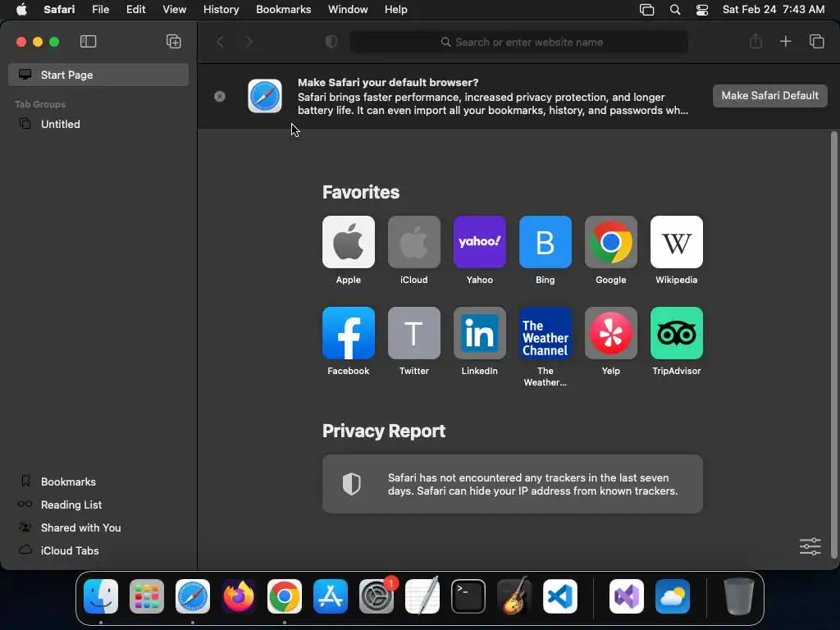
Task: Open Visual Studio from the Dock
Action: [x=627, y=596]
